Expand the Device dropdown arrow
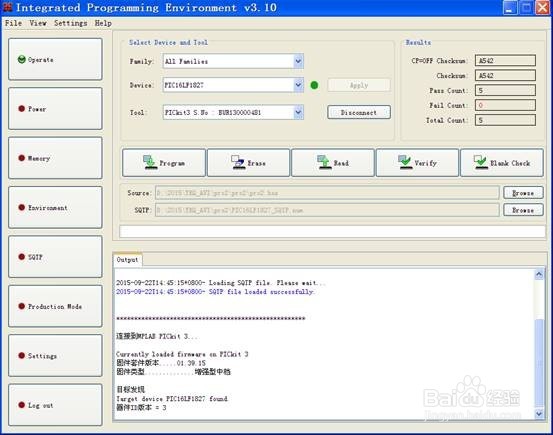The image size is (553, 435). coord(298,85)
